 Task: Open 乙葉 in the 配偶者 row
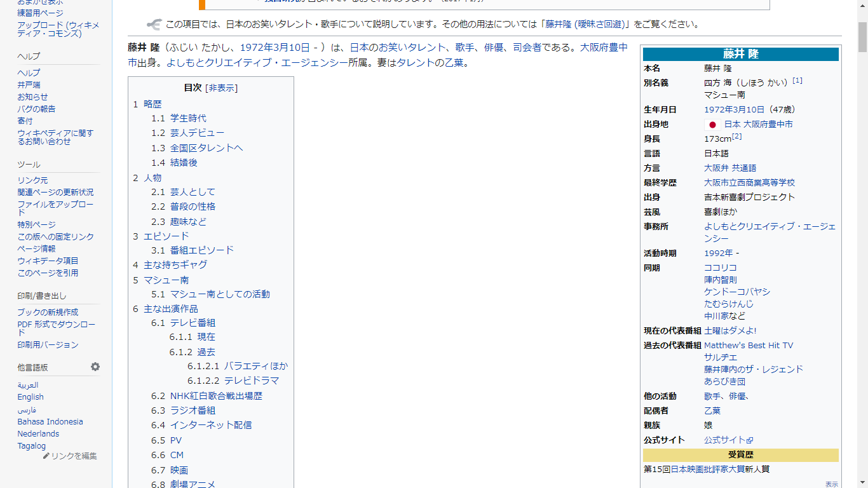click(x=712, y=411)
